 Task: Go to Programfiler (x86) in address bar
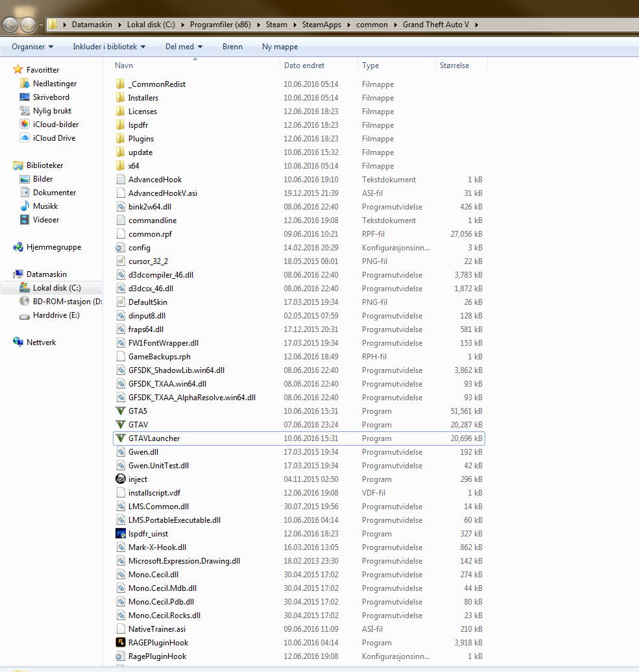[x=221, y=25]
